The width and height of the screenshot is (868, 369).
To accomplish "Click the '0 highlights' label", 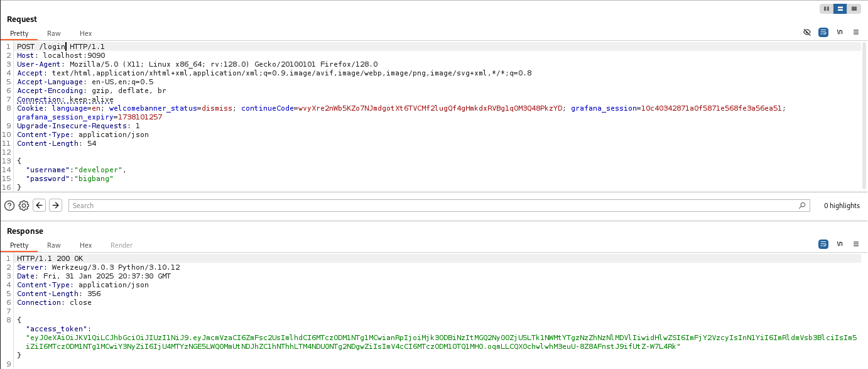I will 842,206.
